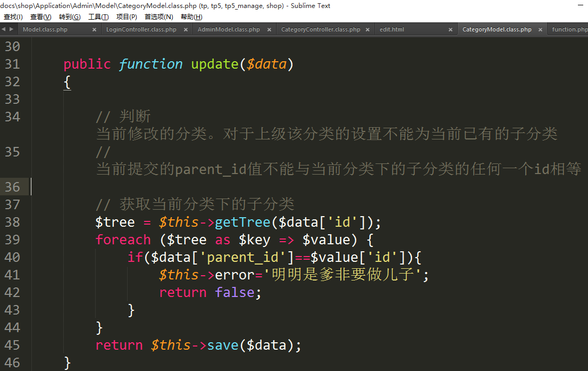
Task: Click line number 38 in the gutter
Action: coord(12,222)
